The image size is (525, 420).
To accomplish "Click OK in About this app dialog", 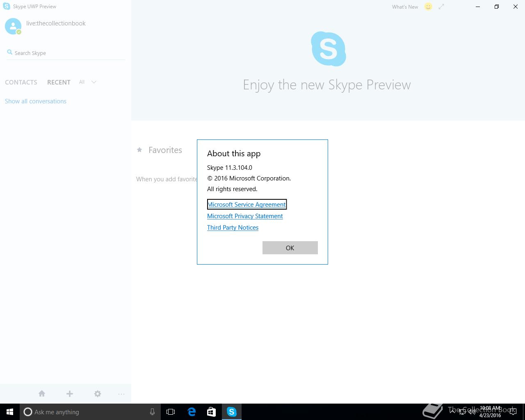I will tap(290, 248).
